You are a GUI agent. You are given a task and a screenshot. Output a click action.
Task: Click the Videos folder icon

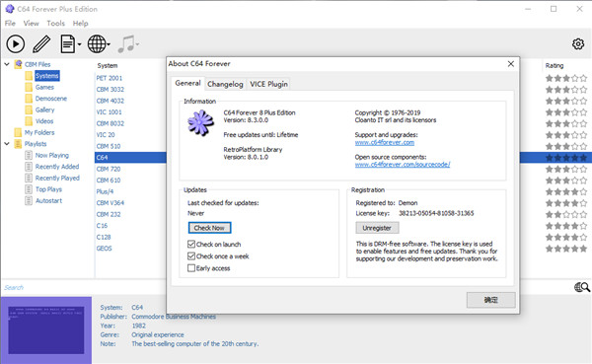click(x=29, y=121)
